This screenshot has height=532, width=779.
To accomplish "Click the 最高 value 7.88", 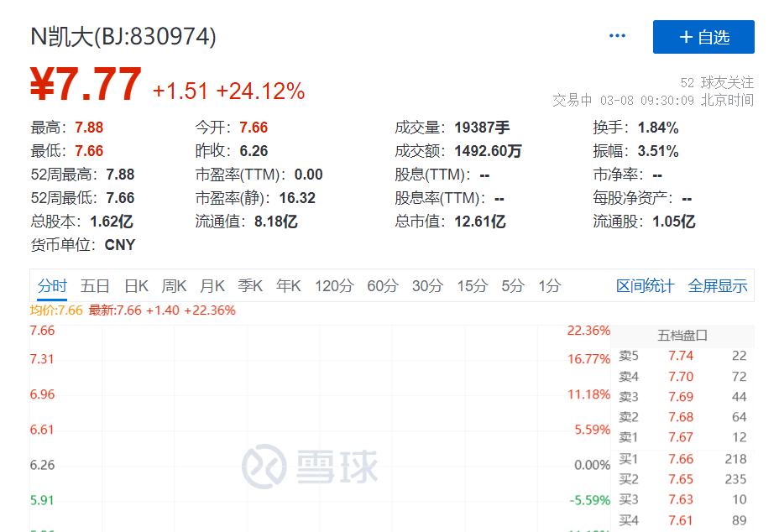I will pyautogui.click(x=89, y=128).
